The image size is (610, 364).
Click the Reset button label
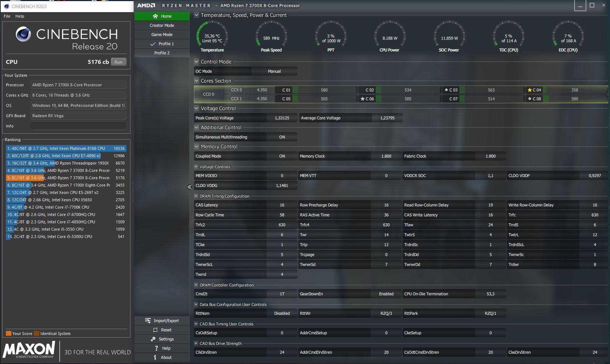click(166, 330)
